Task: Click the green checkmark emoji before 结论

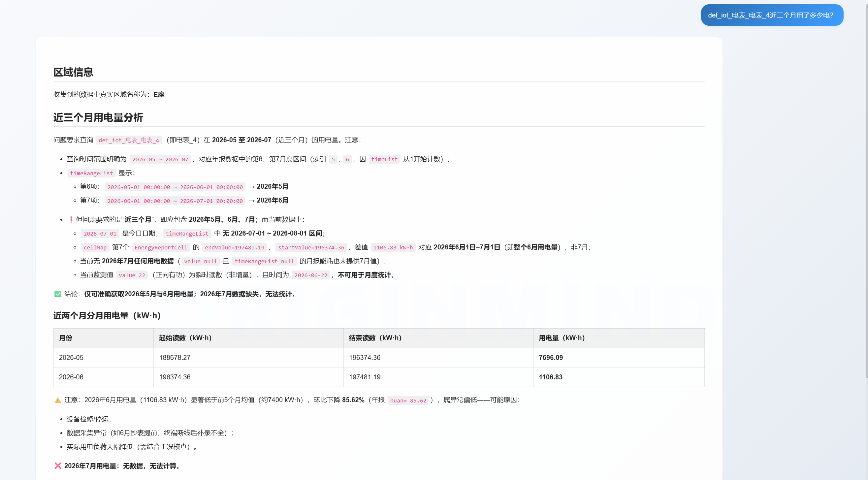Action: (x=58, y=294)
